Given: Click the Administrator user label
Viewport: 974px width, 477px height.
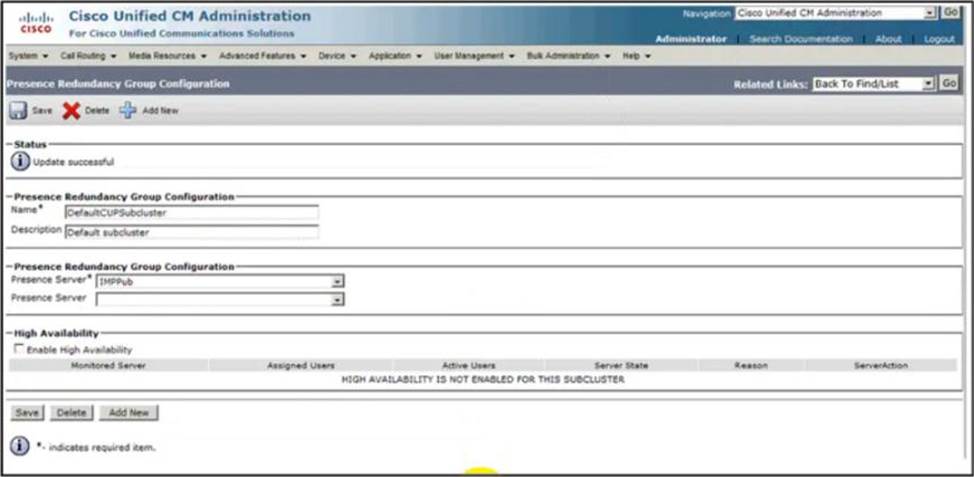Looking at the screenshot, I should coord(691,39).
